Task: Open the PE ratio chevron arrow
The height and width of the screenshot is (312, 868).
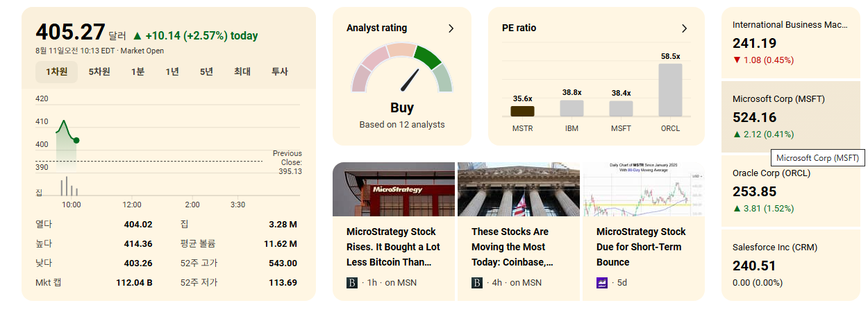Action: [x=684, y=28]
